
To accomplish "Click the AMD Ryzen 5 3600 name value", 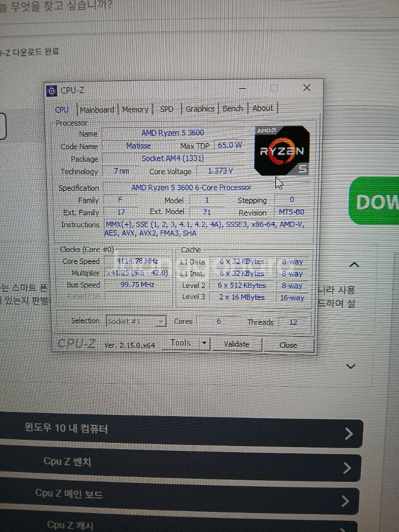I will click(x=173, y=132).
